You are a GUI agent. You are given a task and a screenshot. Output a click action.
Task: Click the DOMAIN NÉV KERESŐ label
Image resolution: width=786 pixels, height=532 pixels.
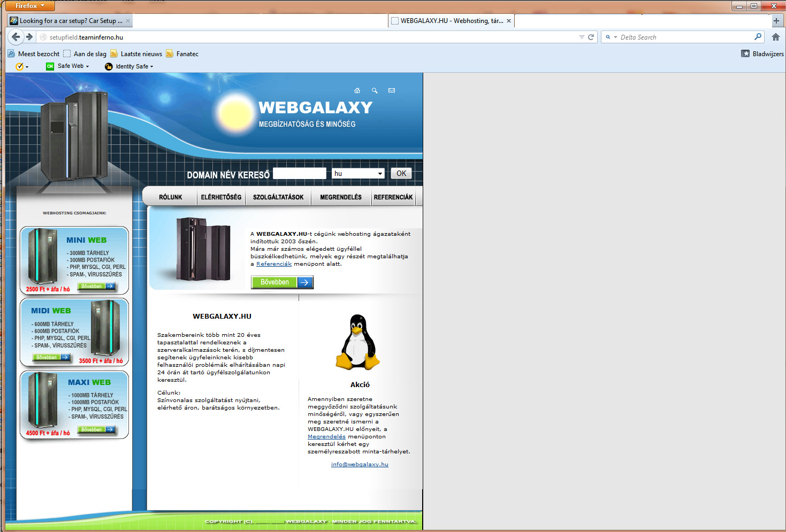228,175
